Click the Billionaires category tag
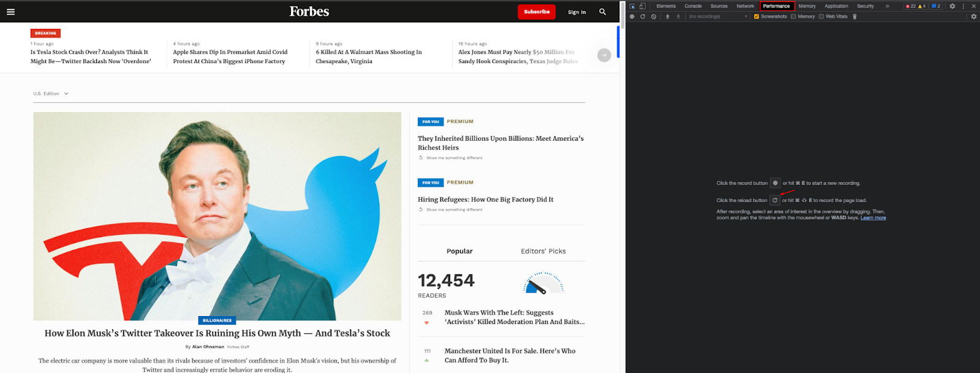Viewport: 980px width, 373px height. coord(217,320)
